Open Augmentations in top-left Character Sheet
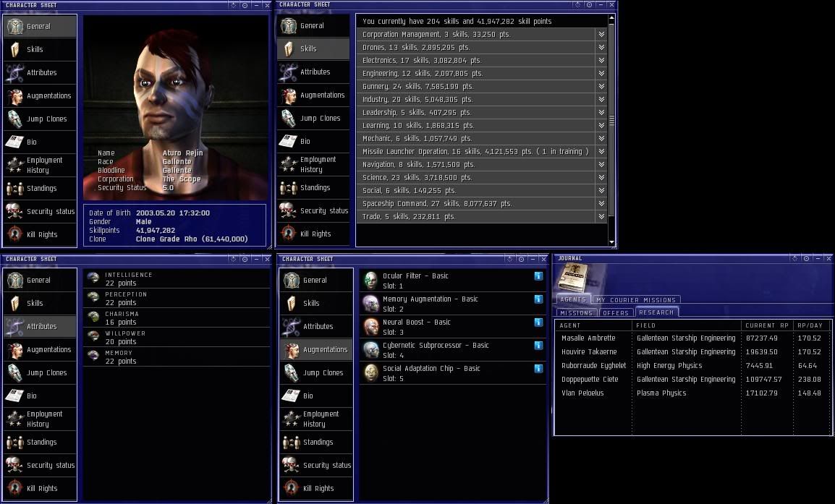This screenshot has height=504, width=835. click(40, 95)
